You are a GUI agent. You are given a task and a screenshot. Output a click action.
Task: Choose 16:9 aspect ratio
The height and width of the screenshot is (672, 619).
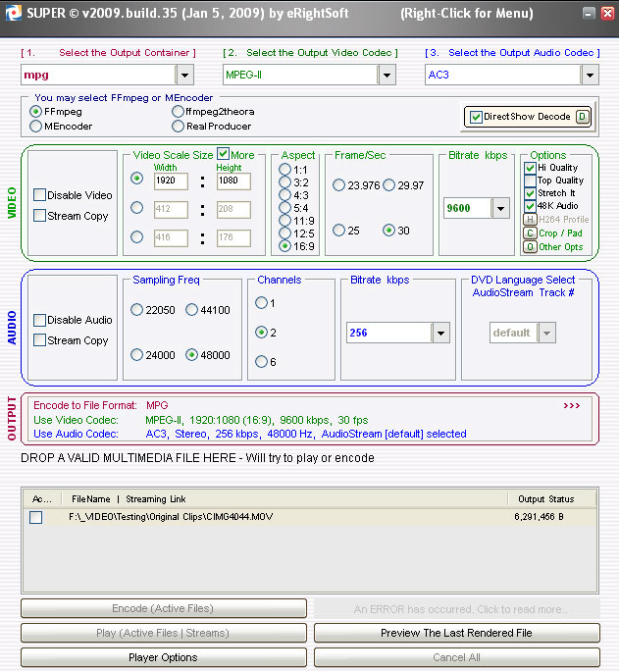[x=285, y=246]
